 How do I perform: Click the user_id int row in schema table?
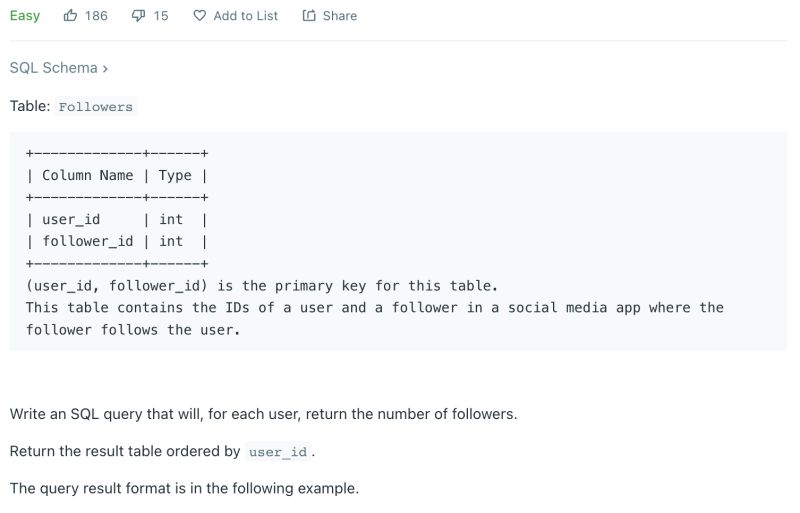(x=117, y=219)
